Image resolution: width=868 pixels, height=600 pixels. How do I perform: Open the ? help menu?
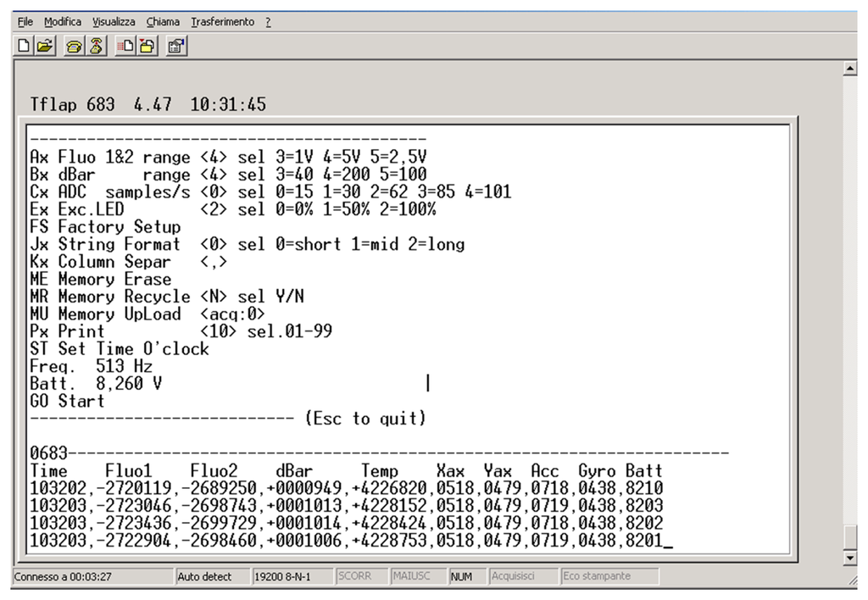tap(268, 22)
